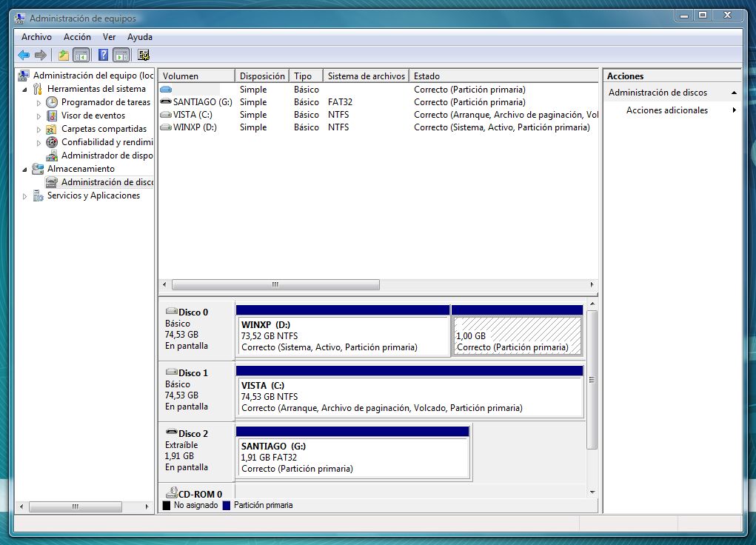Screen dimensions: 756x545
Task: Select the Confiabilidad y rendimiento icon
Action: coord(52,142)
